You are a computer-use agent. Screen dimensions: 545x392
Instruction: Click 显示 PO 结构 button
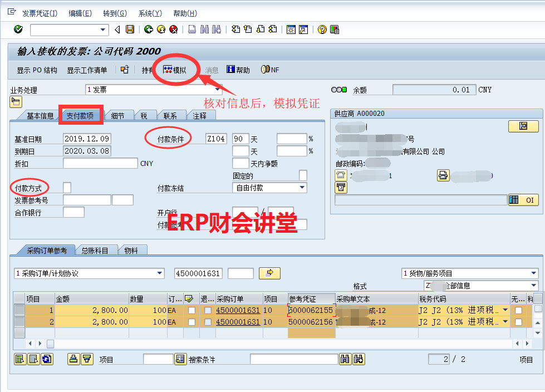[x=37, y=70]
